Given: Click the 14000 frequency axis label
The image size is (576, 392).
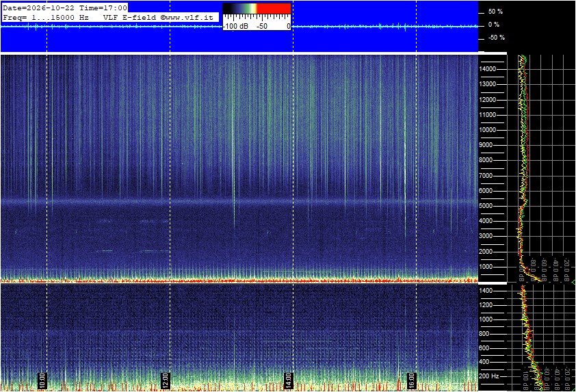Looking at the screenshot, I should 487,69.
